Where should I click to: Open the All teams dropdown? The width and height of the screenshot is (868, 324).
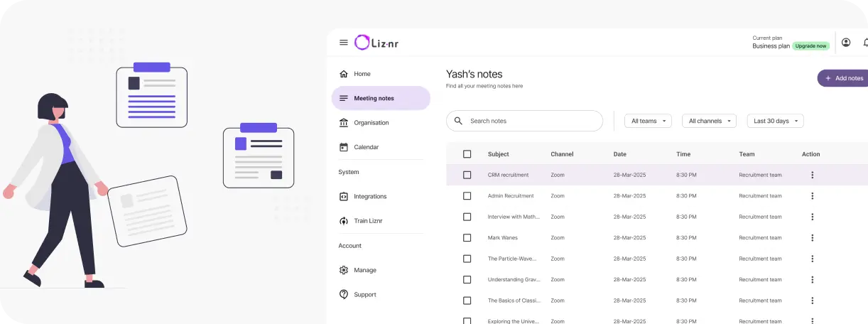(x=648, y=121)
